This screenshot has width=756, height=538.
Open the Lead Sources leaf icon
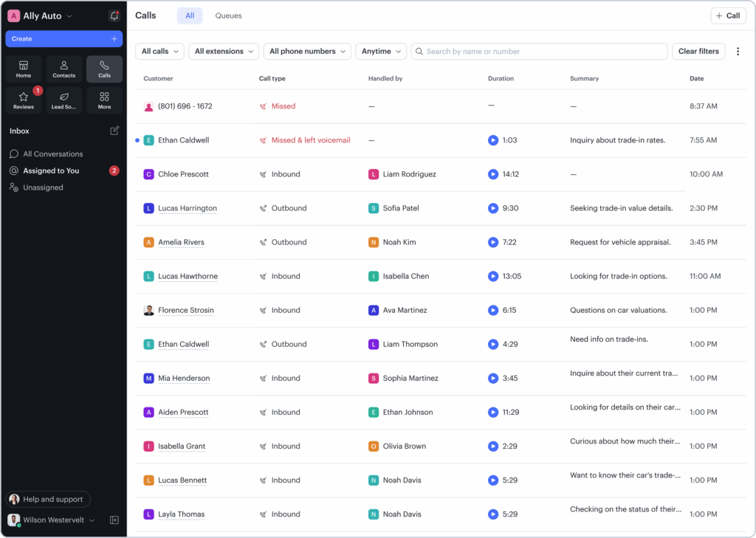coord(64,100)
